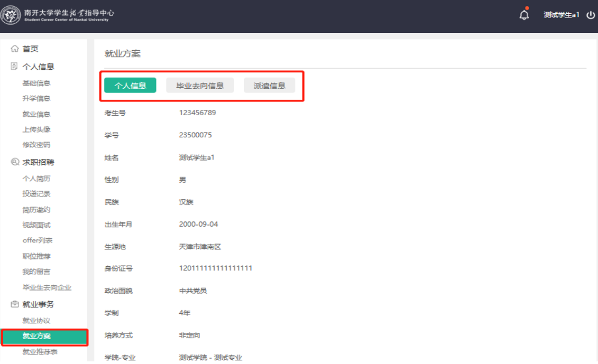
Task: Click the username 测试学生a1
Action: [x=561, y=15]
